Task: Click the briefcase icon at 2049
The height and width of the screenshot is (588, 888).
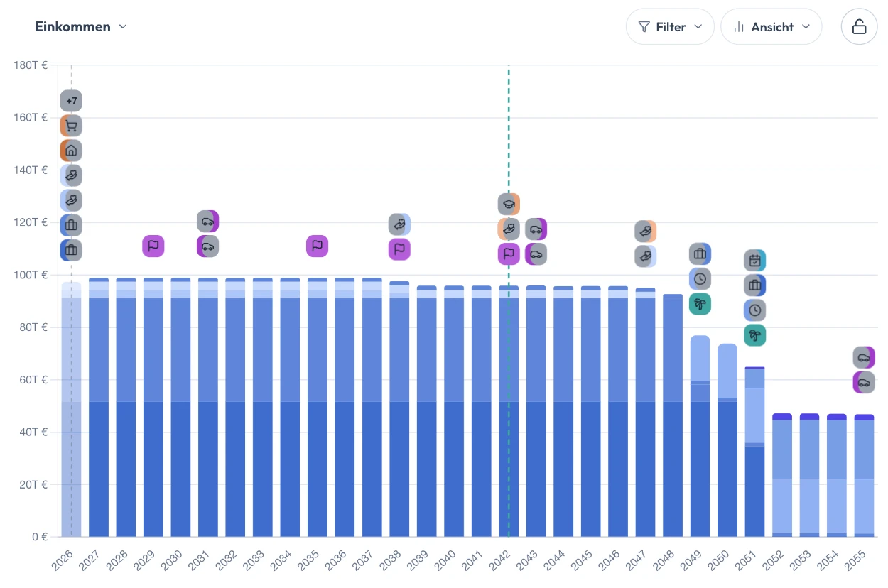Action: tap(700, 254)
